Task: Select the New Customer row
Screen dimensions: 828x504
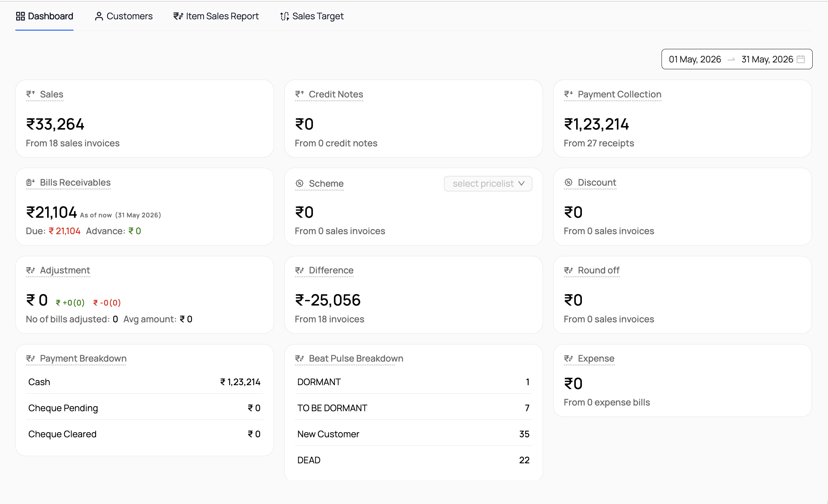Action: pos(414,434)
